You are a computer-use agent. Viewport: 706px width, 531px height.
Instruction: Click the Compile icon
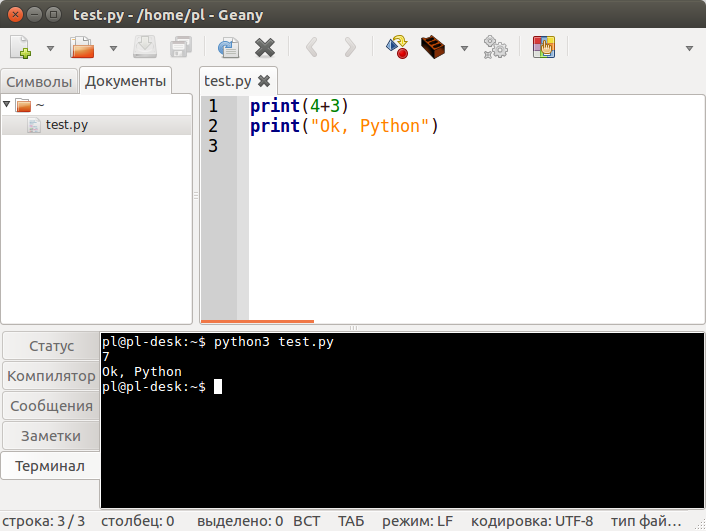(397, 47)
